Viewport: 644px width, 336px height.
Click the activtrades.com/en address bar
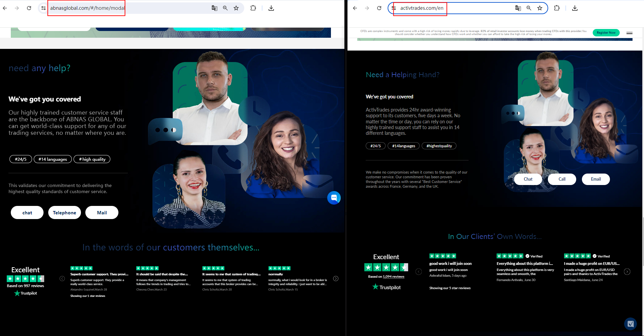coord(455,8)
